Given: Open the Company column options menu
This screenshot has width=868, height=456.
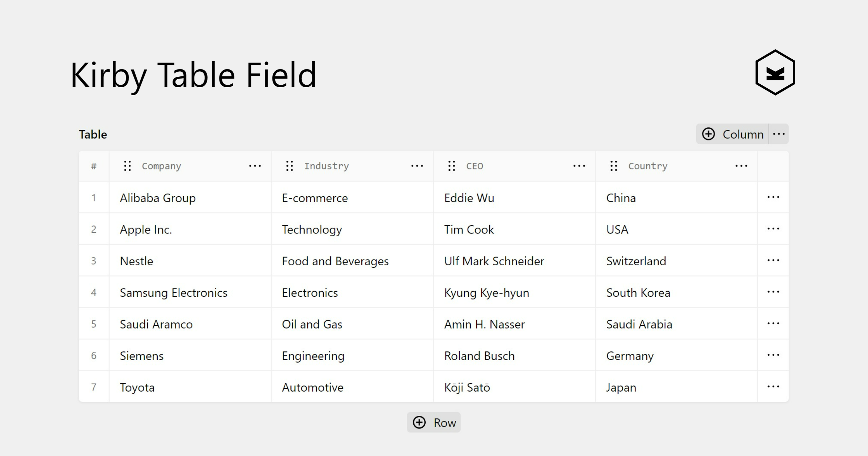Looking at the screenshot, I should point(255,166).
